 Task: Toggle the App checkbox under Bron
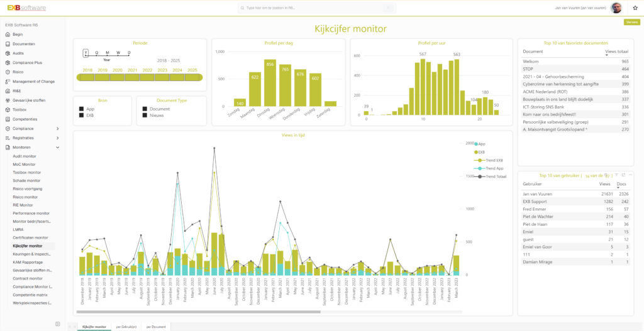[x=81, y=109]
